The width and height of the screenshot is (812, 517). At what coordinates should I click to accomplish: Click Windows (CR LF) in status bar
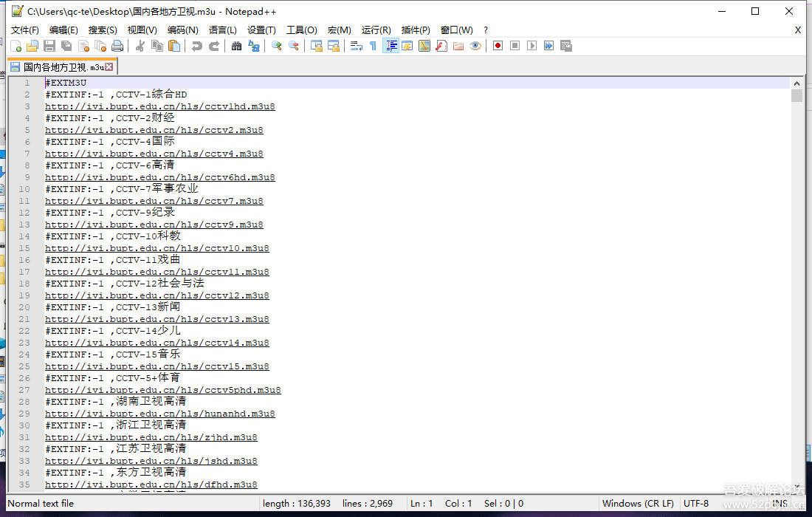(x=638, y=503)
